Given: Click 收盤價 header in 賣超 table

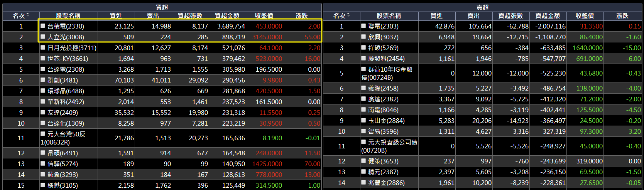Looking at the screenshot, I should (585, 16).
